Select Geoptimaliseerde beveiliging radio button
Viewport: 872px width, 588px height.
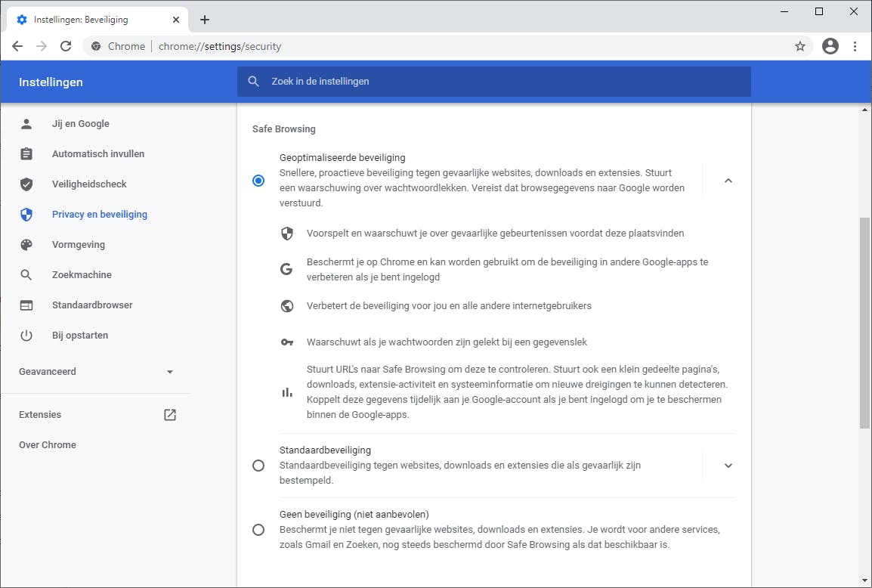[x=258, y=181]
